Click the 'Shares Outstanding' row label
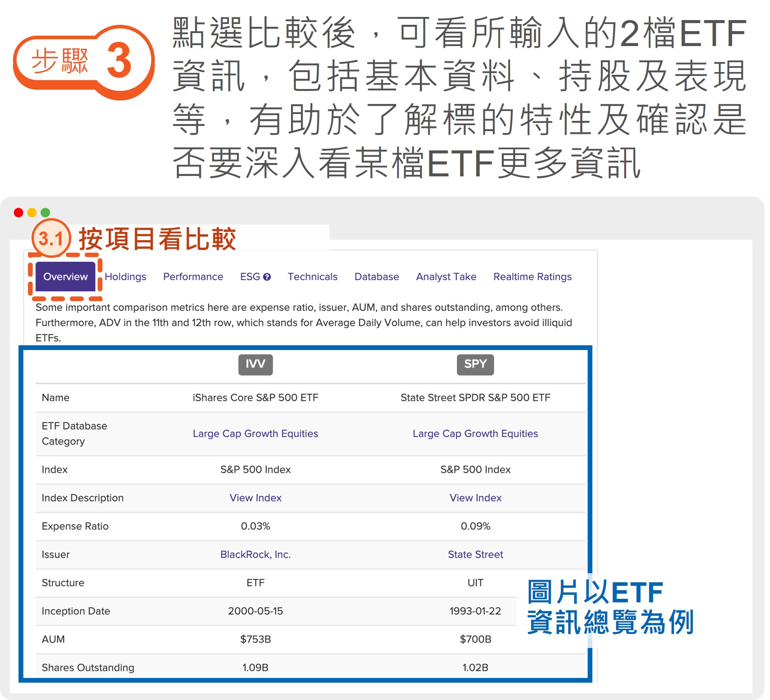This screenshot has height=700, width=770. point(88,667)
